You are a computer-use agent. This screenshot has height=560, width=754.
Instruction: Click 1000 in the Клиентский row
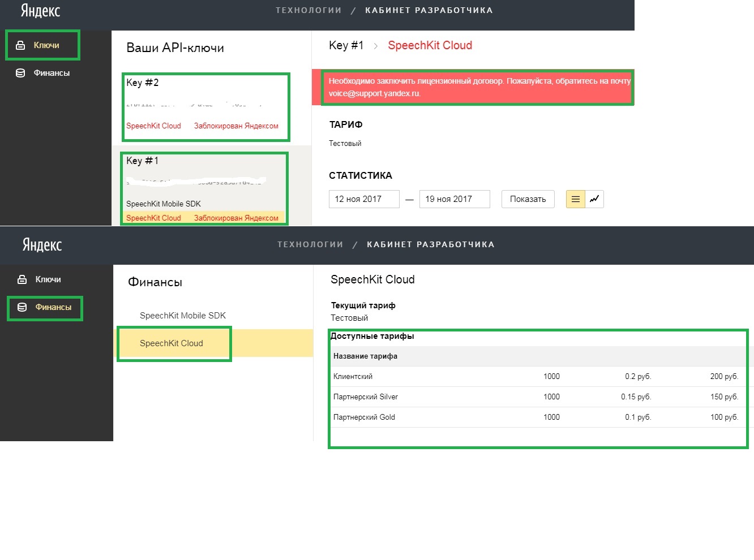[x=551, y=377]
